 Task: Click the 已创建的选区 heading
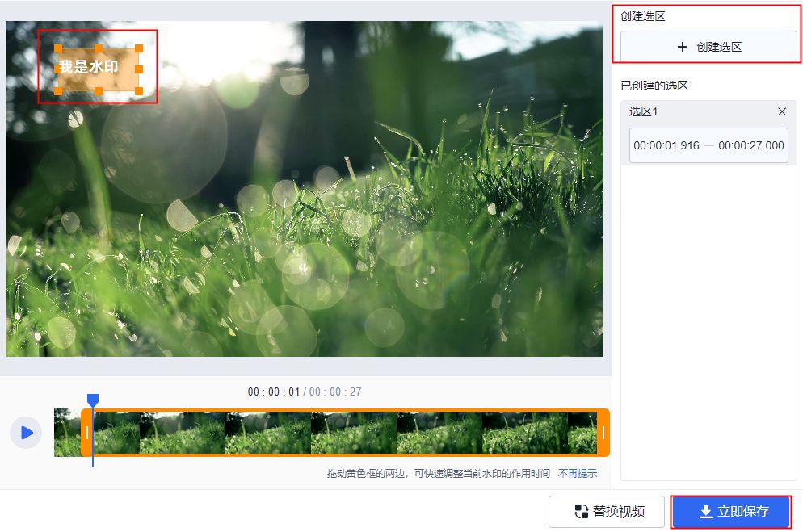click(x=654, y=86)
